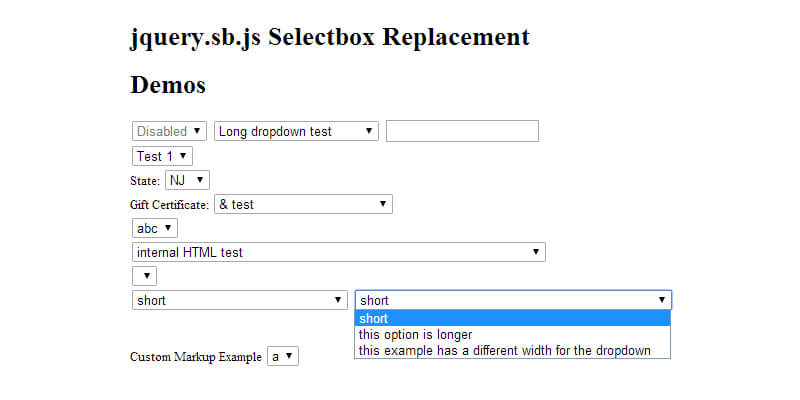Click the small empty dropdown arrow box
This screenshot has width=800, height=400.
(x=144, y=276)
